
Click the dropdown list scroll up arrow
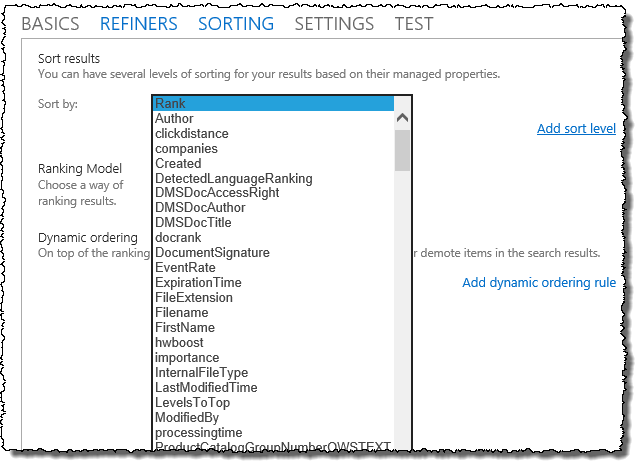(403, 118)
